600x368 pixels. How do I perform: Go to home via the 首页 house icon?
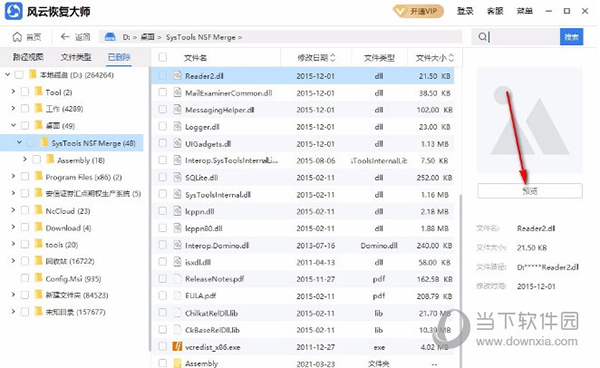(17, 37)
